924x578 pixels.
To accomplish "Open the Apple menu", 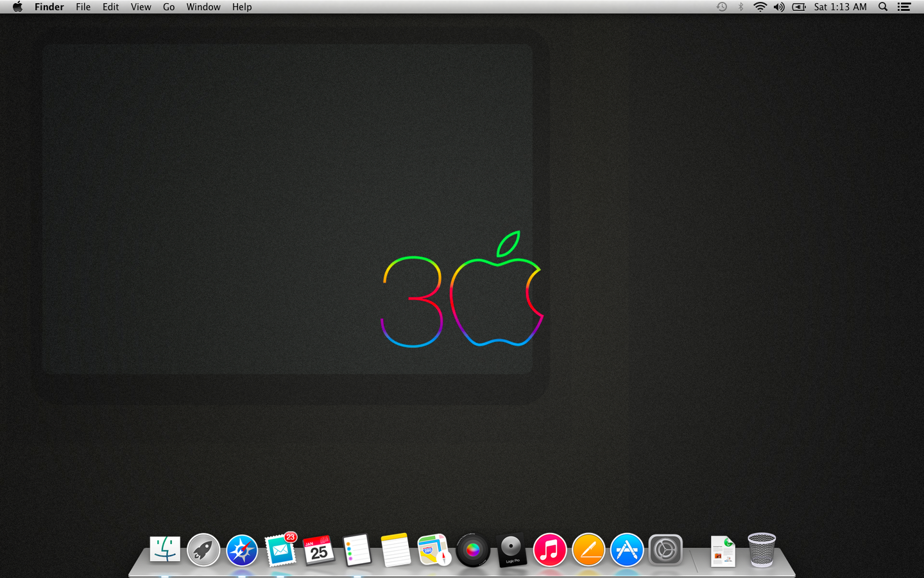I will coord(17,6).
